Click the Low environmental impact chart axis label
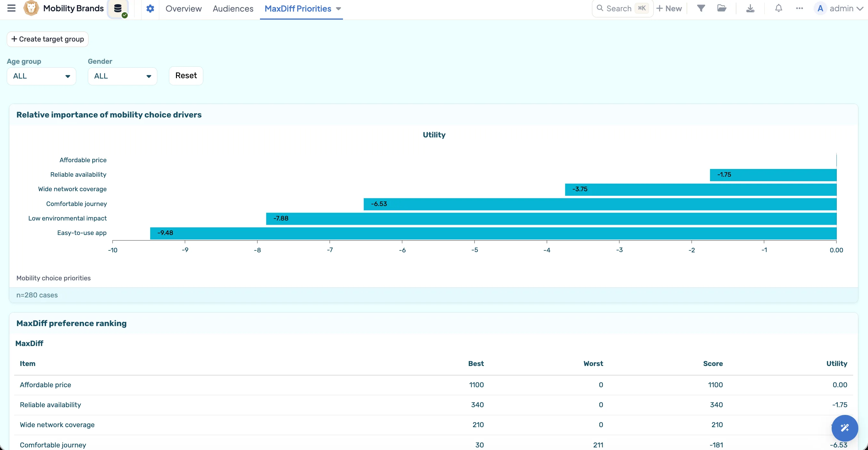This screenshot has width=868, height=450. (67, 219)
